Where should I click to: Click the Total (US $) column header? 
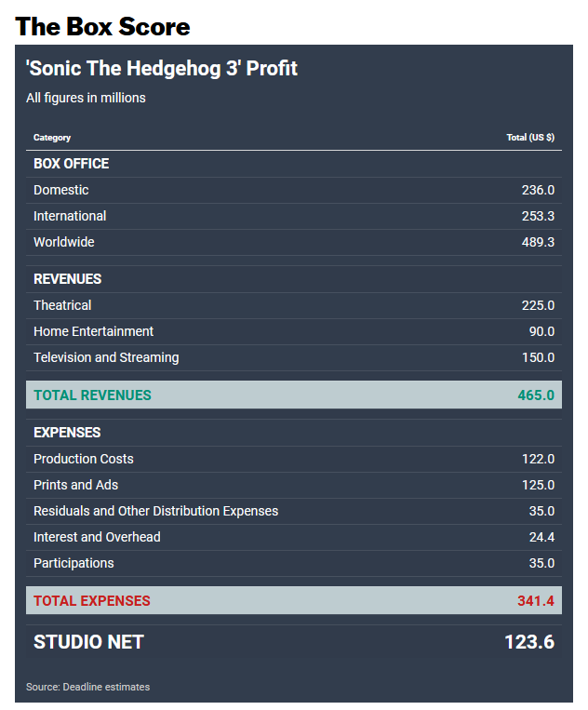(x=530, y=137)
